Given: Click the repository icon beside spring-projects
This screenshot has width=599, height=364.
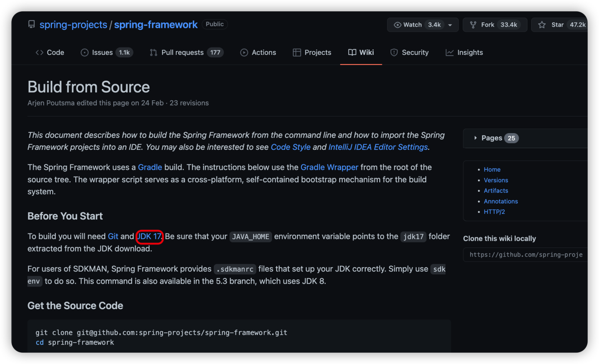Looking at the screenshot, I should [x=32, y=25].
